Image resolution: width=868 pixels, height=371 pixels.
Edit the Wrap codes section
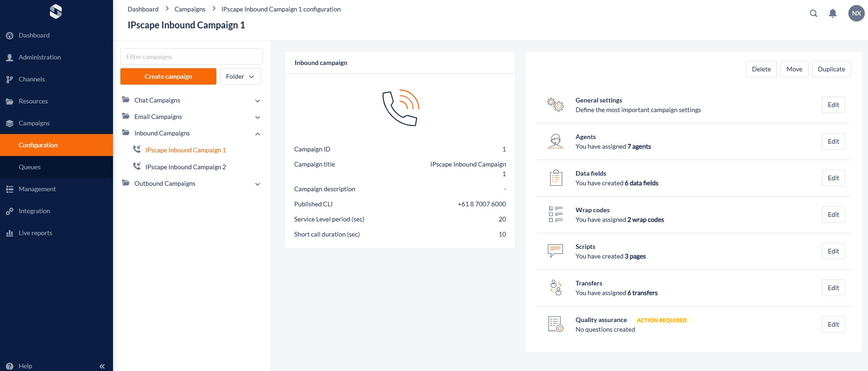tap(833, 215)
